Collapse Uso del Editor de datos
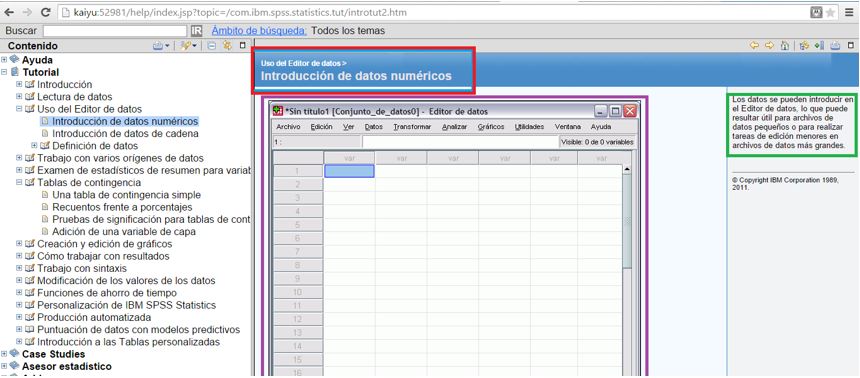Image resolution: width=860 pixels, height=378 pixels. coord(19,109)
